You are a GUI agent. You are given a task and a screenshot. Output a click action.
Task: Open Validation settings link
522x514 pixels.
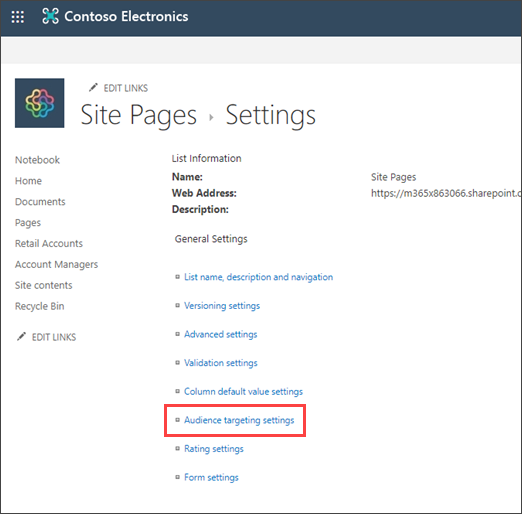tap(221, 363)
